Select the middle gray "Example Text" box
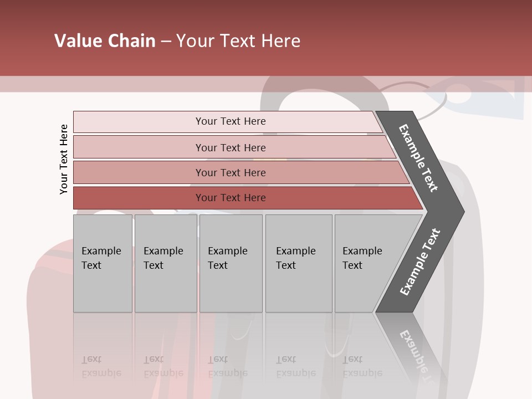The width and height of the screenshot is (532, 399). (231, 263)
